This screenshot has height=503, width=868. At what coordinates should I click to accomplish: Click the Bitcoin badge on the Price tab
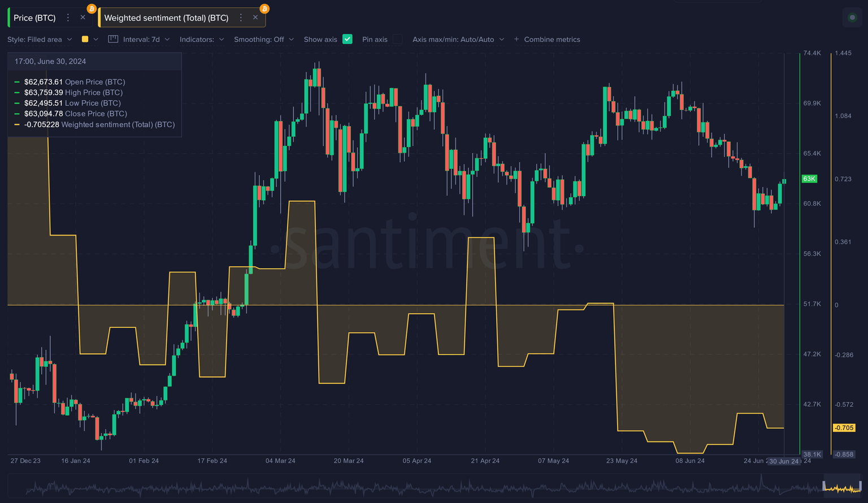tap(90, 8)
